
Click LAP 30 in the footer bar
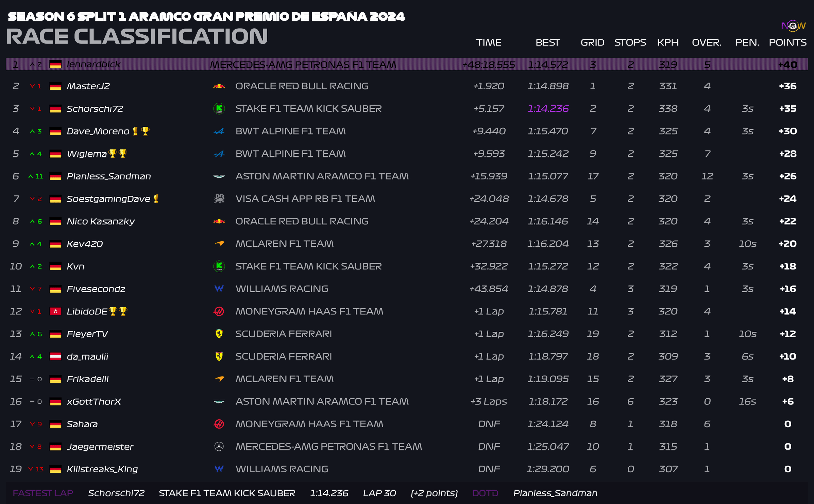tap(379, 493)
